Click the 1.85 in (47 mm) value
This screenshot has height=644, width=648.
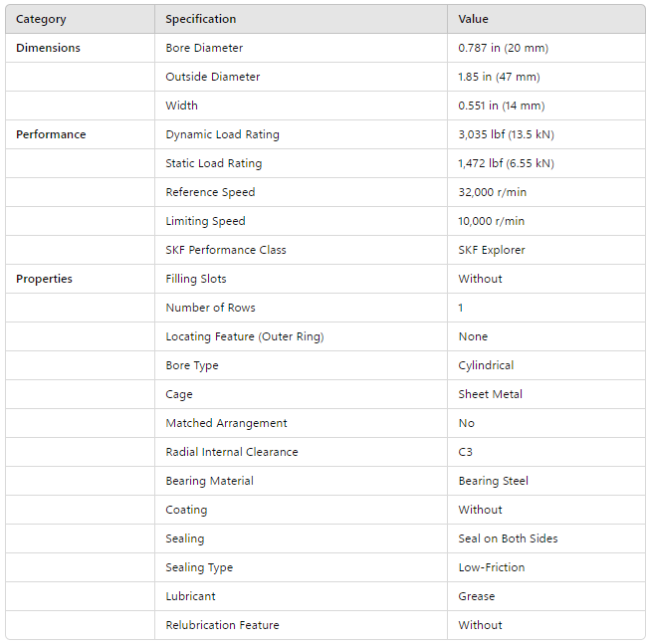[499, 77]
